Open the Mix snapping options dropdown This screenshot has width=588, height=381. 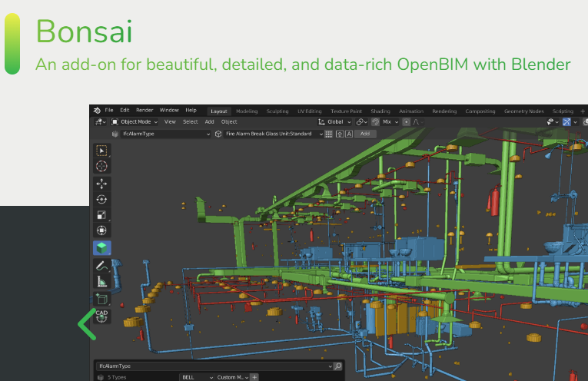pos(390,122)
